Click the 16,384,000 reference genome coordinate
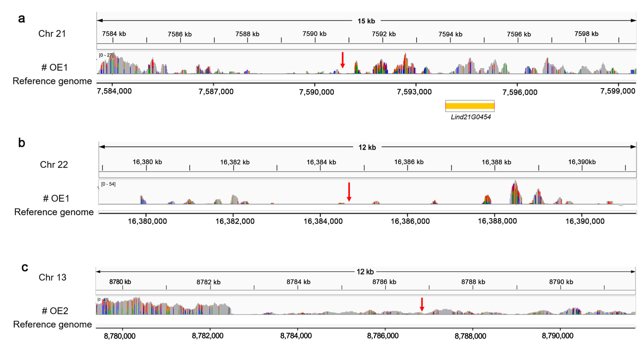This screenshot has height=349, width=644. coord(323,221)
